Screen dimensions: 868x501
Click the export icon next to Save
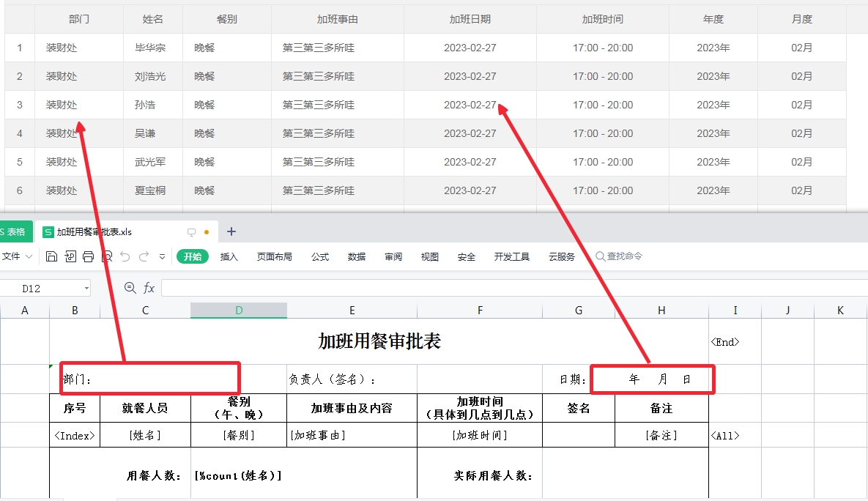[x=70, y=256]
